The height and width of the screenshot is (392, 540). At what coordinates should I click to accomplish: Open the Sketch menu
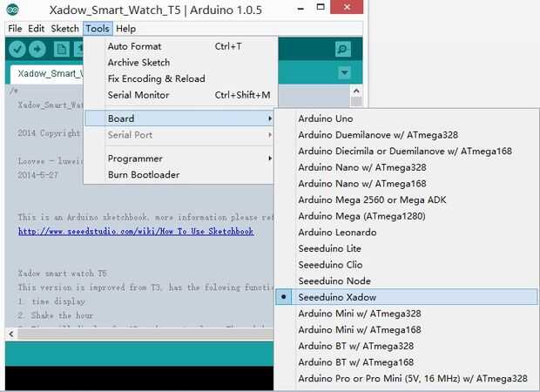pos(64,29)
